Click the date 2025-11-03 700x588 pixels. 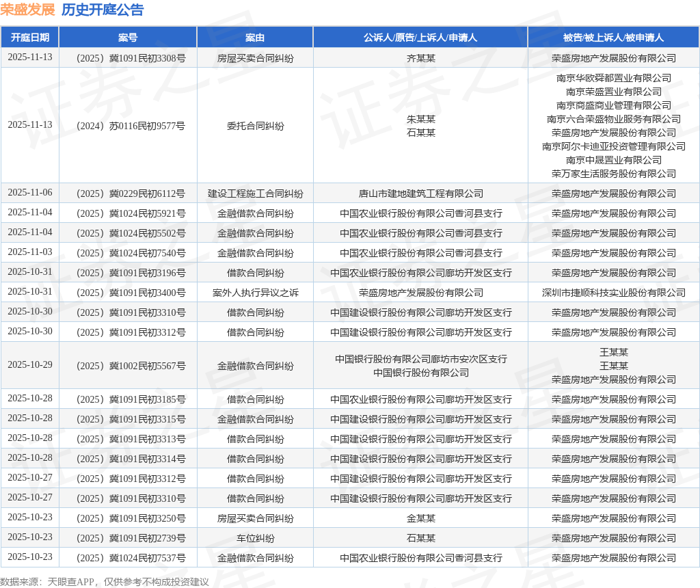pos(30,252)
